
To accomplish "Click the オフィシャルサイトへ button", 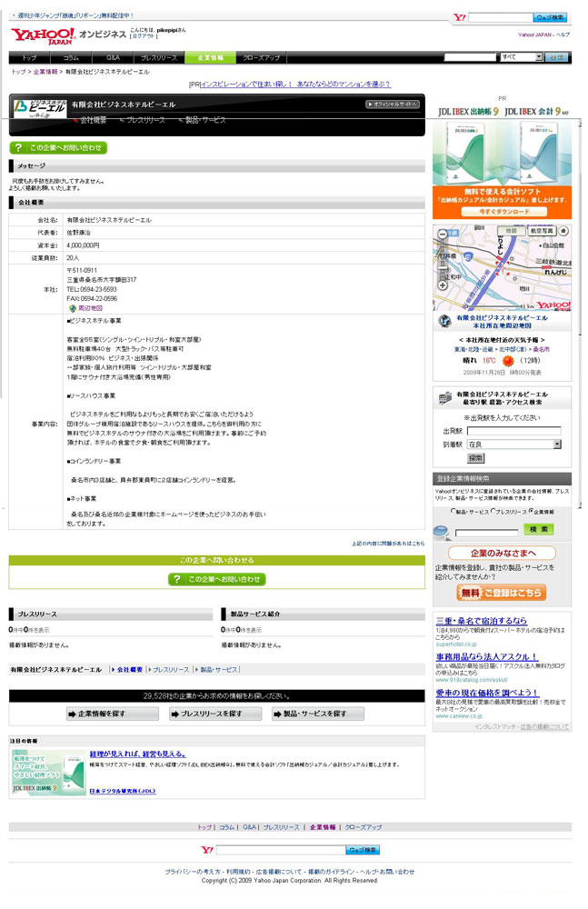I will click(392, 105).
